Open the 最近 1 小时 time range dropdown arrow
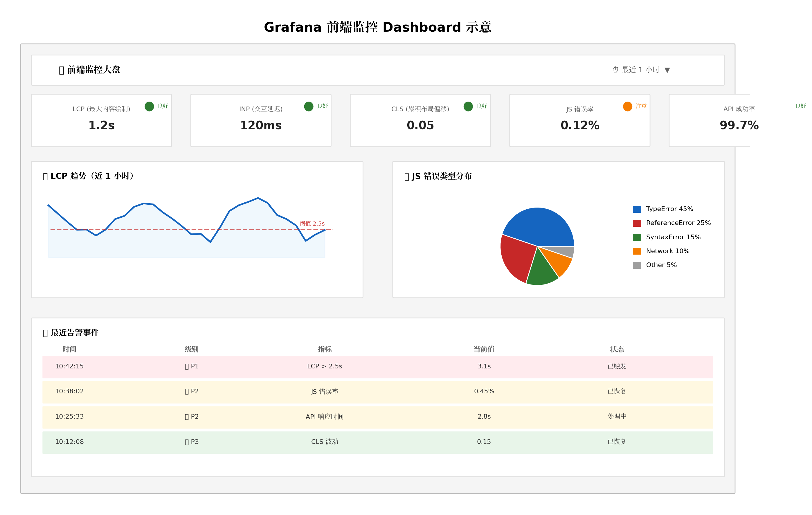 click(x=667, y=70)
